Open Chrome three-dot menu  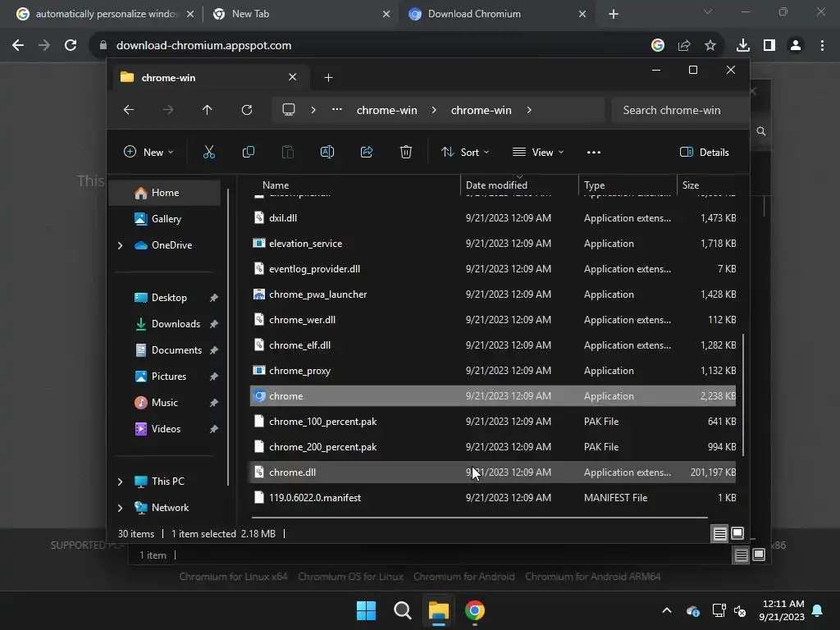point(822,46)
